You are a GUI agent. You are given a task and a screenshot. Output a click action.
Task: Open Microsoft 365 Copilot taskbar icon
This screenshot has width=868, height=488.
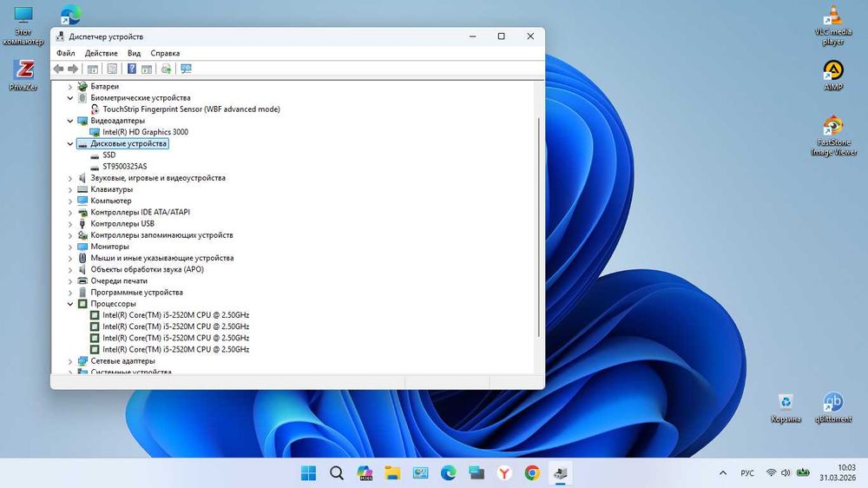365,473
